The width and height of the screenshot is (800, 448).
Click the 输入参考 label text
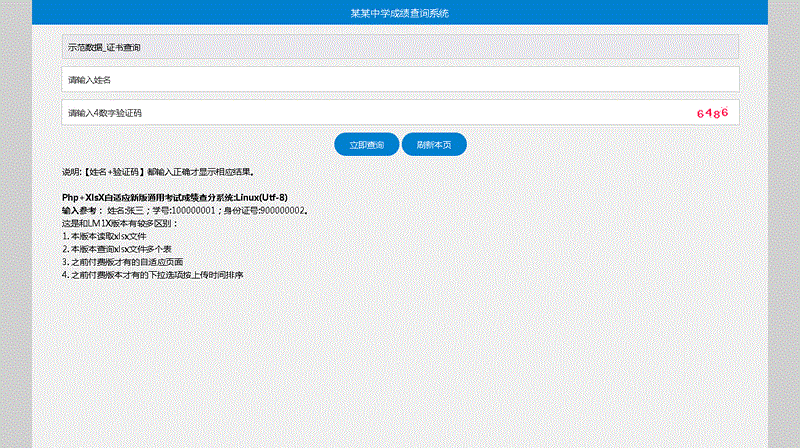tap(81, 211)
